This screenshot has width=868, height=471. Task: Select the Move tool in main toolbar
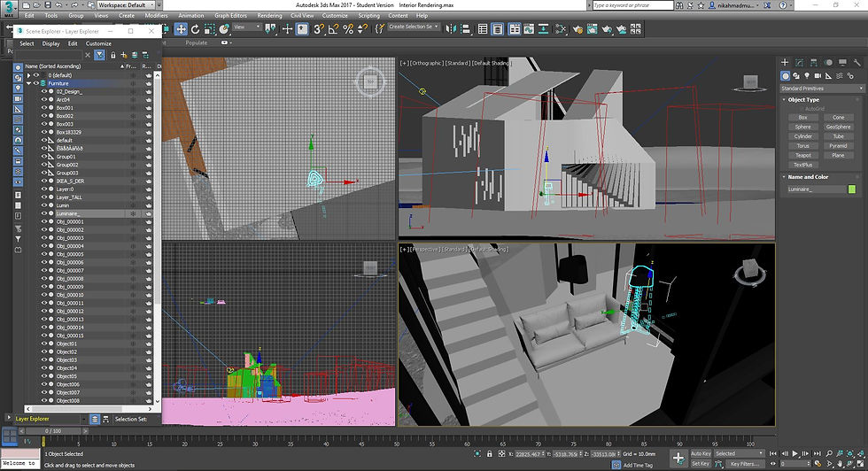click(x=181, y=29)
